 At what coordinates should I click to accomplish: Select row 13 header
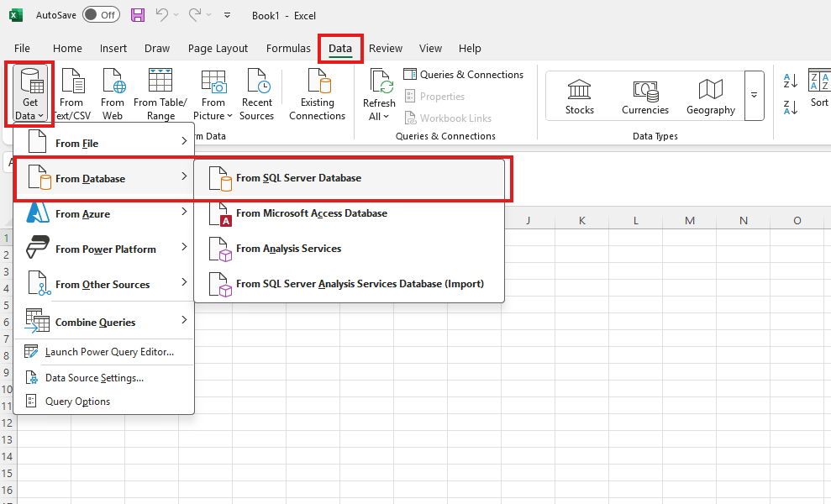[x=8, y=439]
